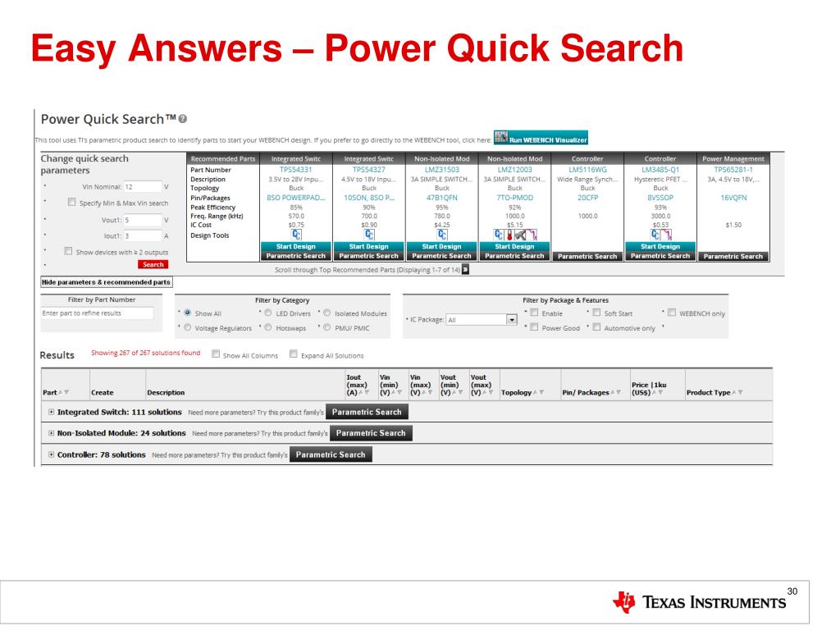Sort by Vin (max) column arrows
840x630 pixels.
(427, 393)
